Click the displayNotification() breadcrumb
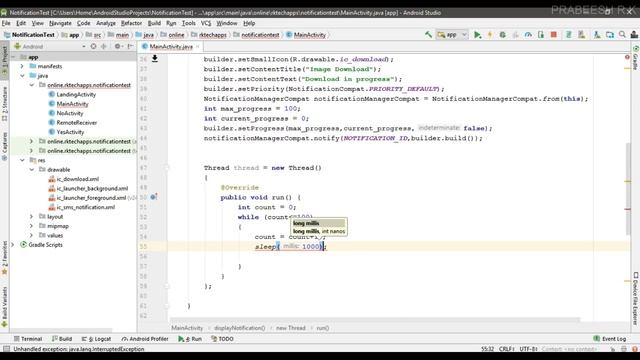This screenshot has height=360, width=640. (240, 328)
